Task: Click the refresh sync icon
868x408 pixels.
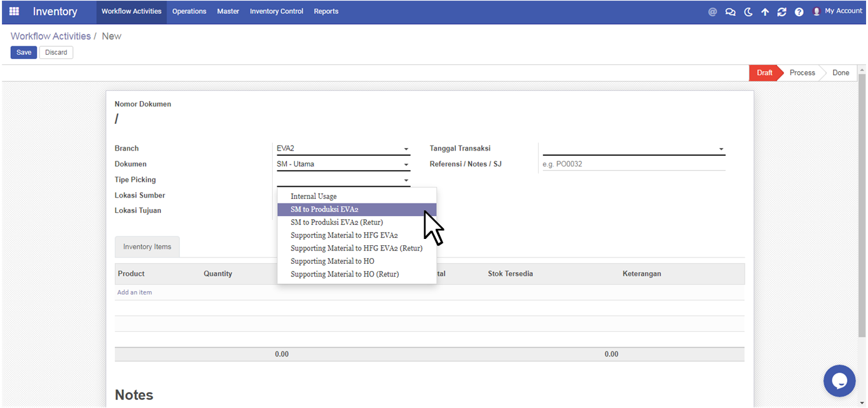Action: [782, 11]
